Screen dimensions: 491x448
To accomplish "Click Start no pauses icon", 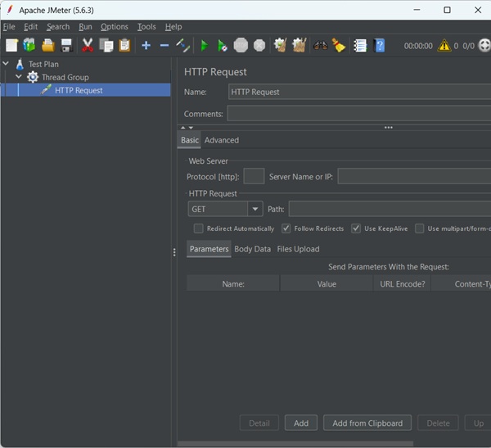I will click(x=223, y=46).
